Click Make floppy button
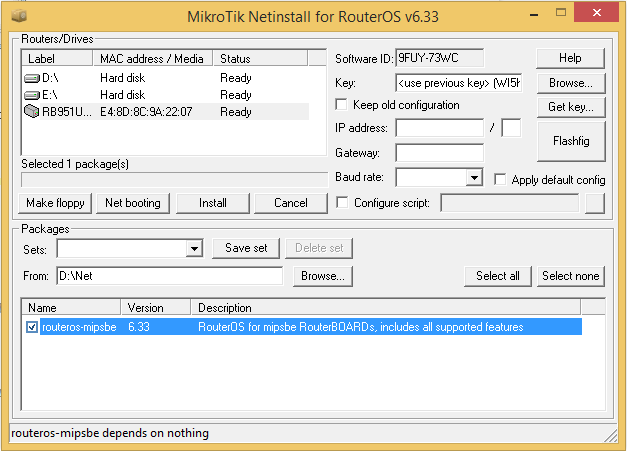Viewport: 627px width, 451px height. pos(55,203)
